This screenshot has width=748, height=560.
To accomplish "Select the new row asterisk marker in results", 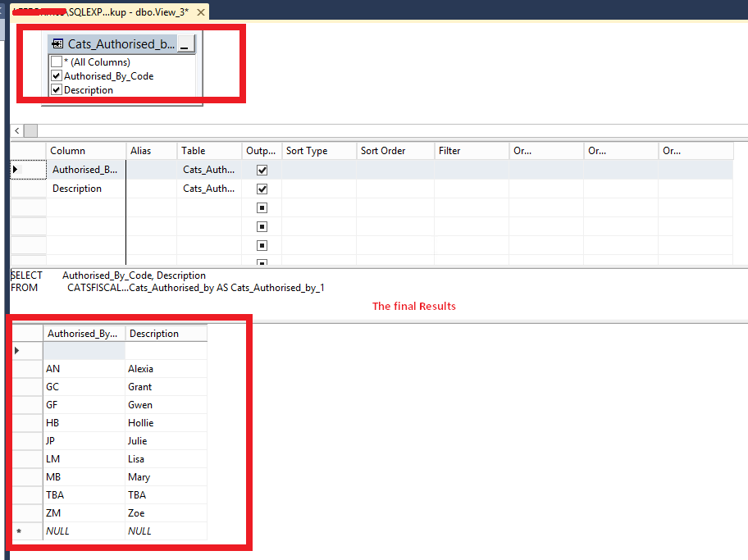I will (20, 531).
